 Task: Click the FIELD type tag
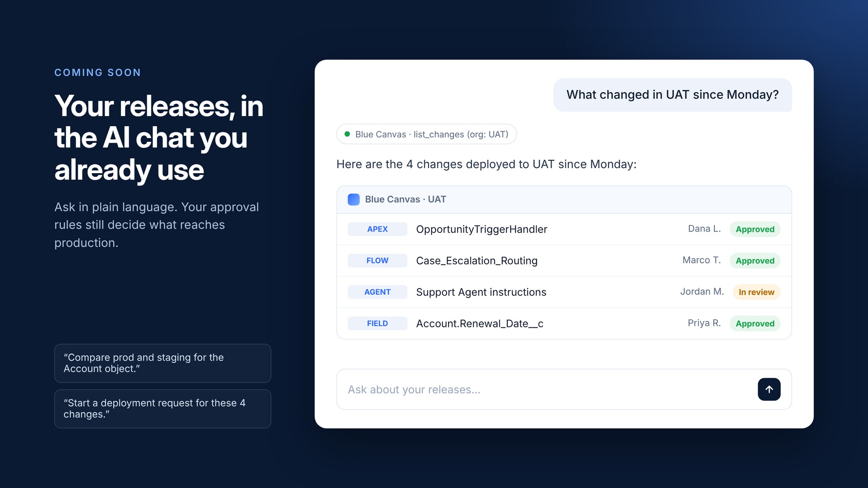pos(377,323)
